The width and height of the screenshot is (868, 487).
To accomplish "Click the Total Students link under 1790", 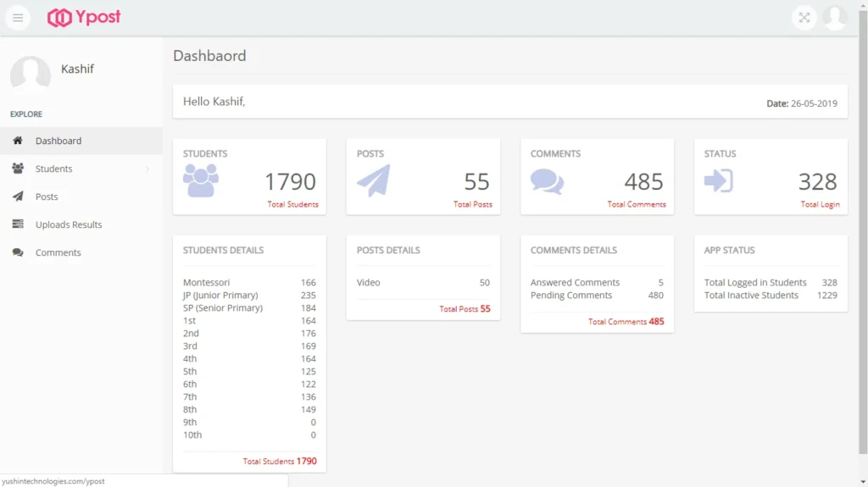I will tap(292, 204).
